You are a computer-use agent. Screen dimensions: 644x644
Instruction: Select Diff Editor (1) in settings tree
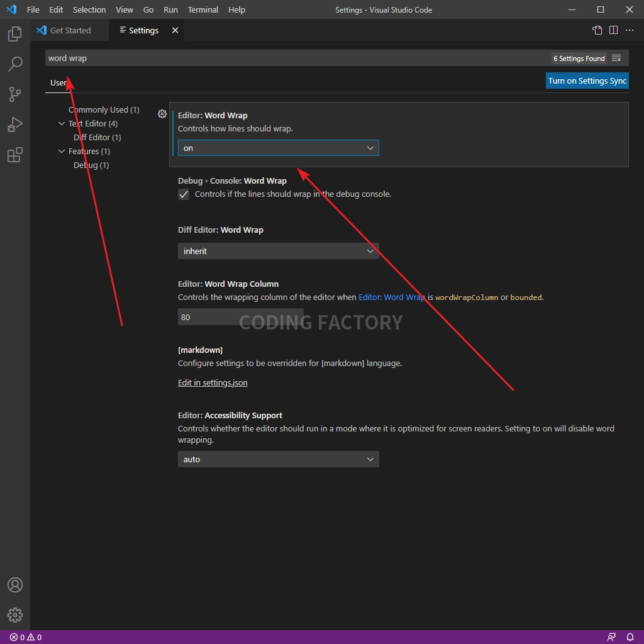97,137
